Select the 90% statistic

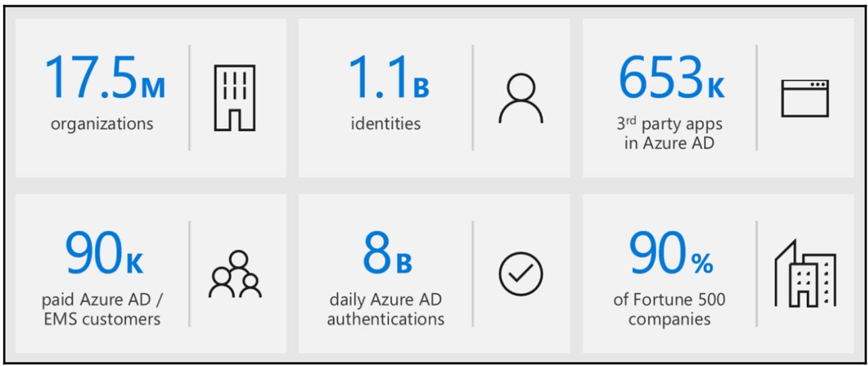670,257
